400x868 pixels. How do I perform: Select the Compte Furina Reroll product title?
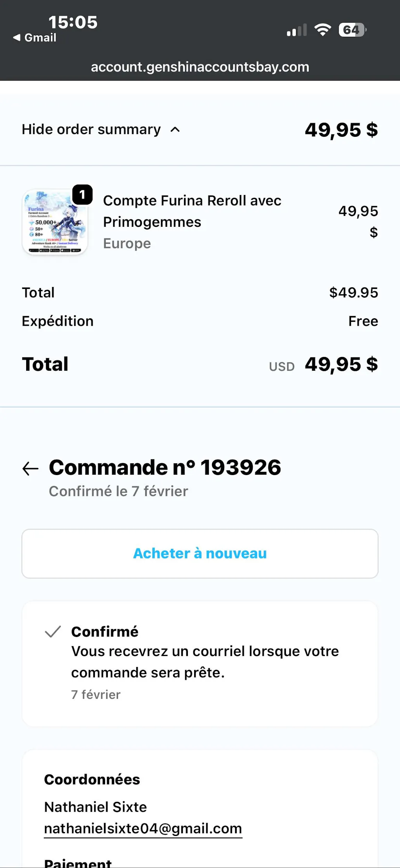192,211
